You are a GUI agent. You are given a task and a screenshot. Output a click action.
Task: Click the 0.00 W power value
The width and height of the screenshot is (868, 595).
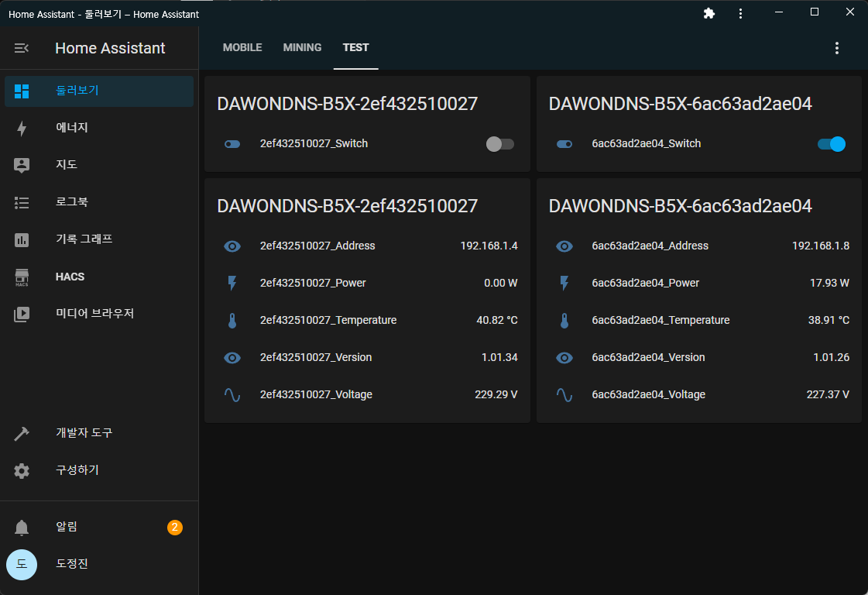tap(500, 283)
